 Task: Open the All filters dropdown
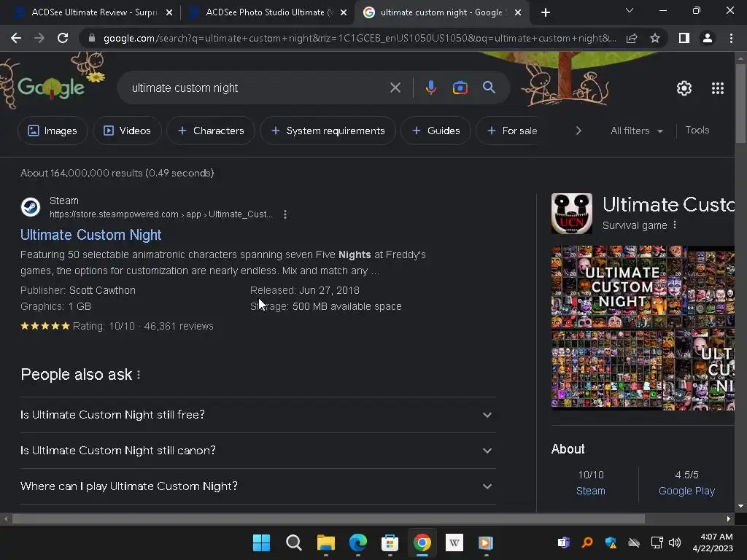[x=636, y=131]
